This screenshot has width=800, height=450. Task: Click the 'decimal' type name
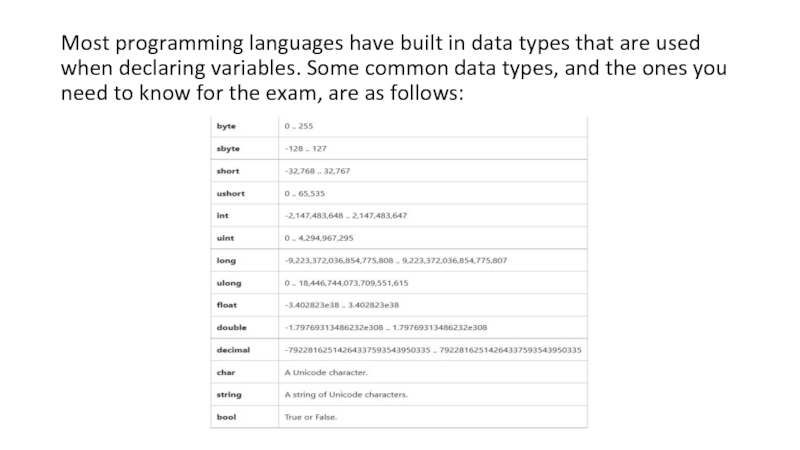coord(232,350)
